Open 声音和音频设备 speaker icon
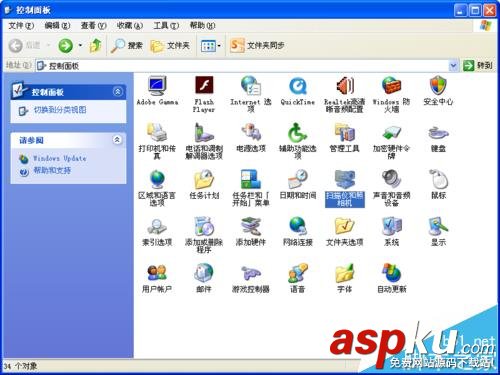 pyautogui.click(x=391, y=179)
